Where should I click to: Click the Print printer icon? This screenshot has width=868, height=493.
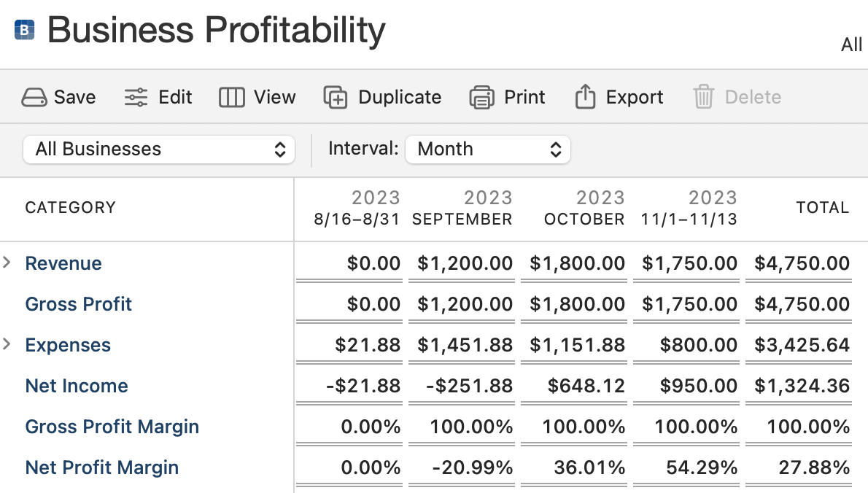point(482,98)
